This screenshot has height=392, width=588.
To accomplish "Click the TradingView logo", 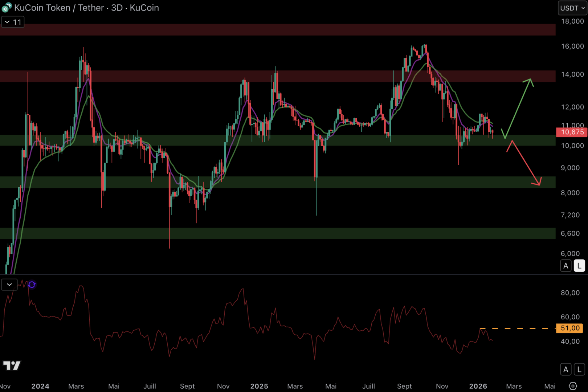I will [12, 365].
